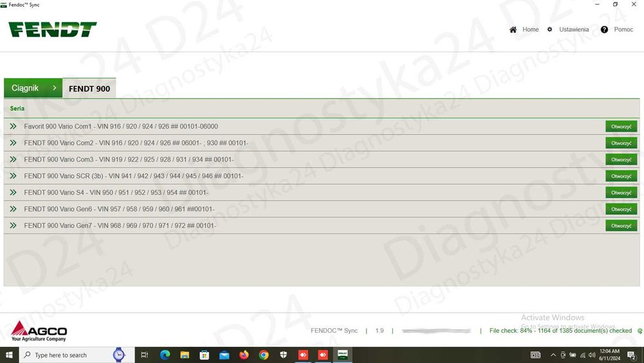644x363 pixels.
Task: Open Windows Start menu
Action: 9,355
